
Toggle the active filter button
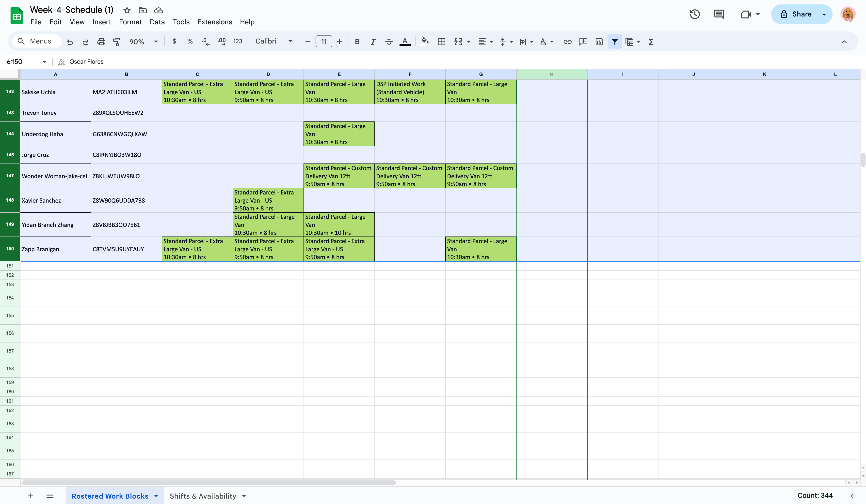coord(615,42)
